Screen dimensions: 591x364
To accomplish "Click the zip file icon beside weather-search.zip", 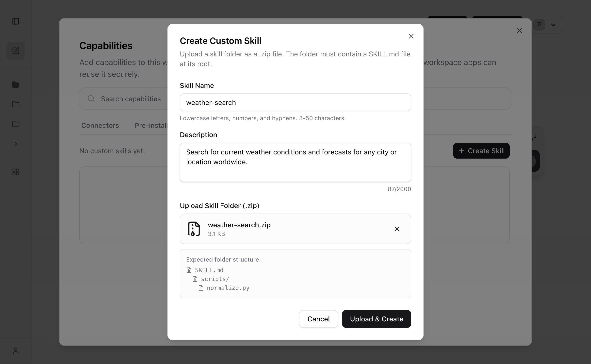I will click(194, 229).
